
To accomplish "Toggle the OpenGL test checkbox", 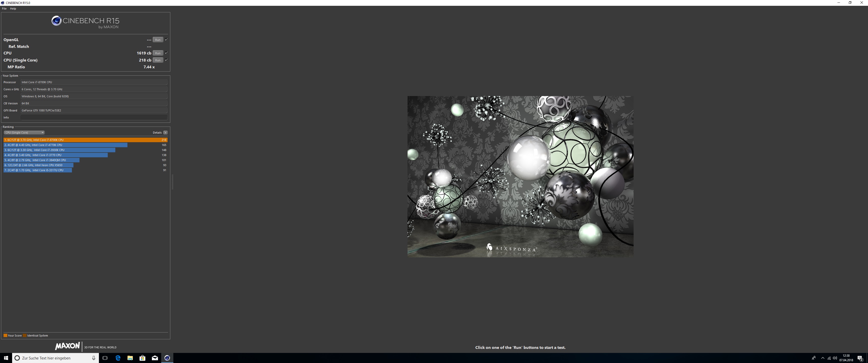I will (166, 39).
